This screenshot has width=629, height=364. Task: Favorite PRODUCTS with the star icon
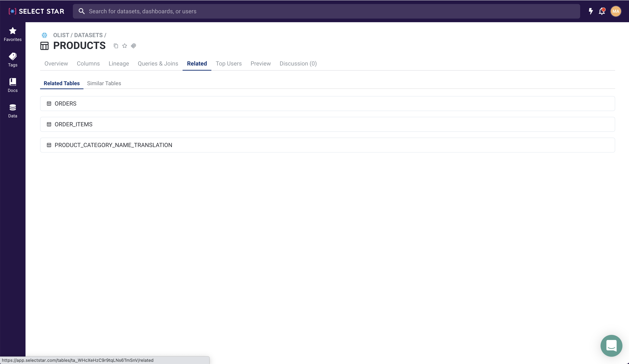pyautogui.click(x=125, y=46)
